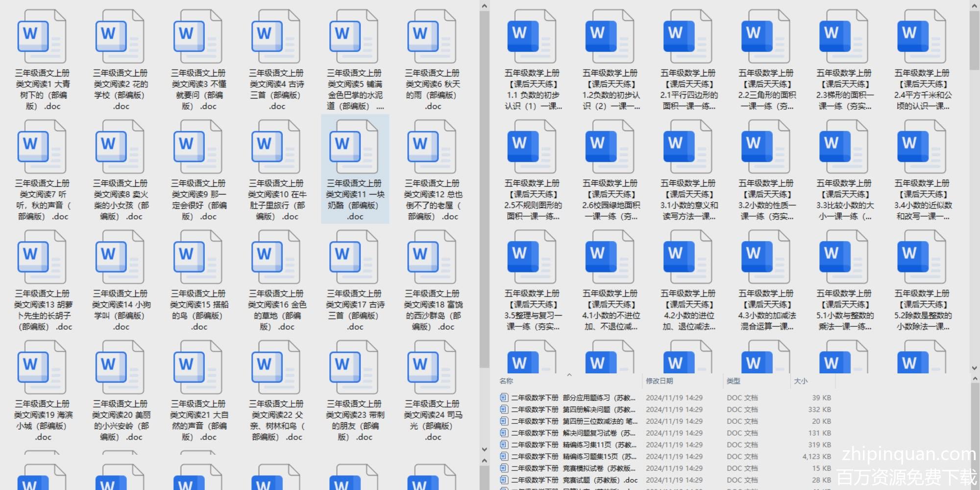
Task: Select the row 二年级数学下册 部分应用题练习
Action: [x=665, y=398]
